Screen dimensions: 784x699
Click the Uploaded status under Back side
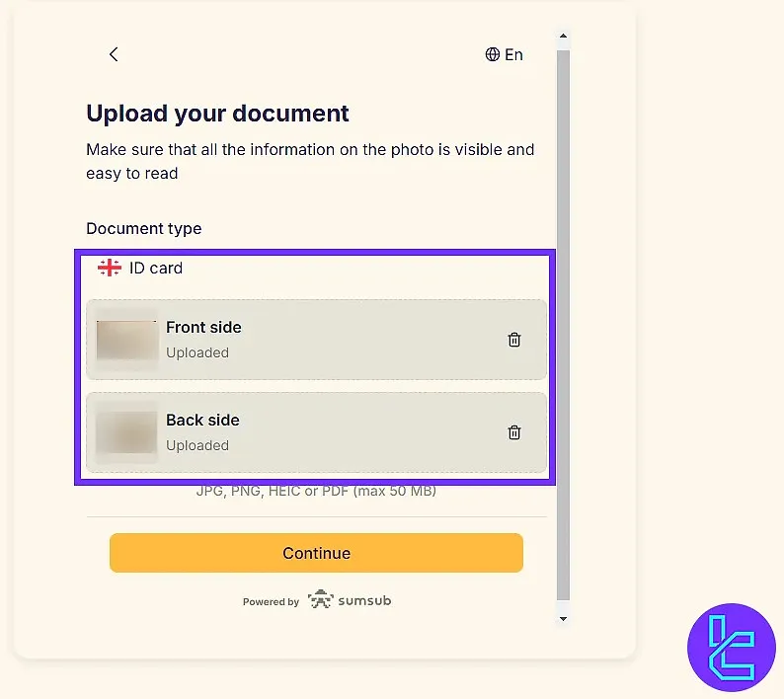coord(197,445)
